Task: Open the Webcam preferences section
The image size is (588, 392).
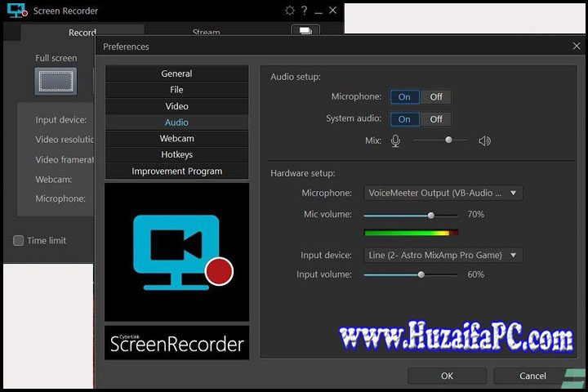Action: coord(176,138)
